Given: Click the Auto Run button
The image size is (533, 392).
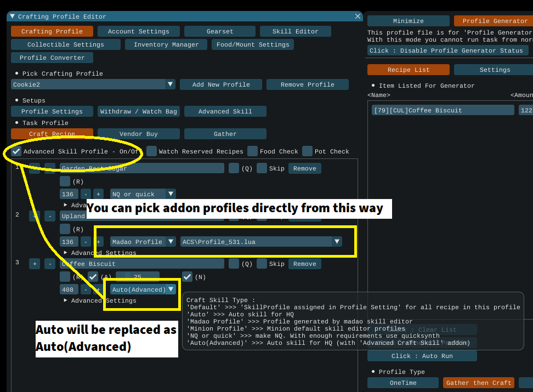Looking at the screenshot, I should tap(422, 356).
